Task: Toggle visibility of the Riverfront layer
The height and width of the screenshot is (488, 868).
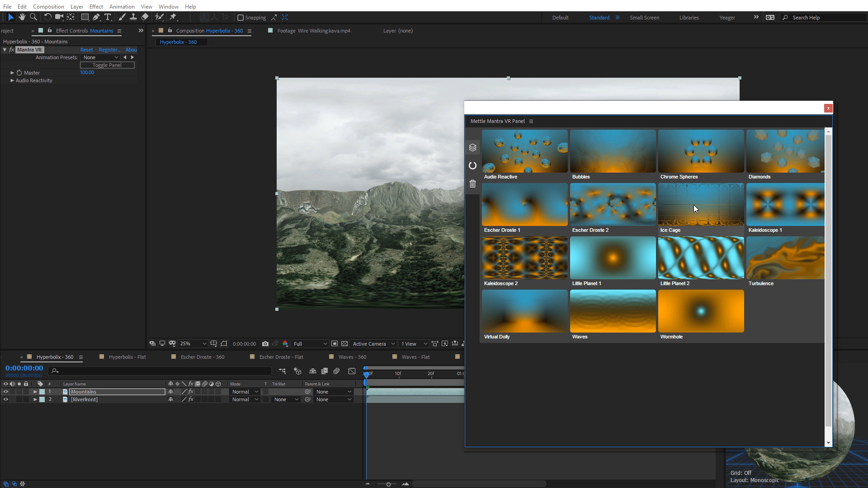Action: 5,399
